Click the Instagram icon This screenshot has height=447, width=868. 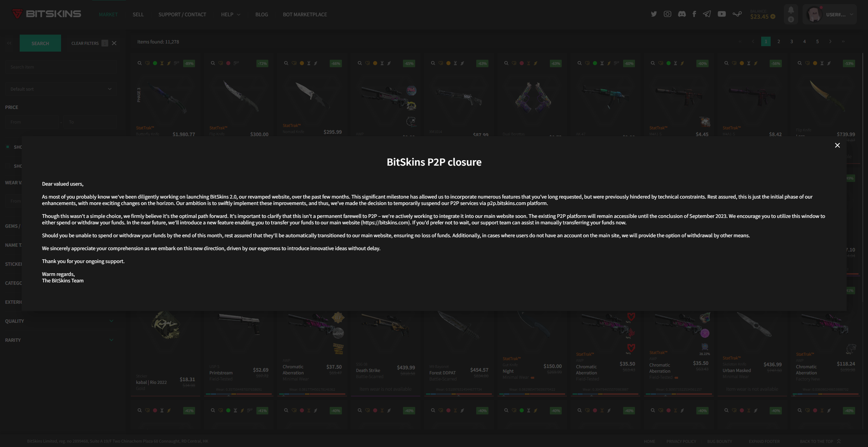tap(667, 14)
